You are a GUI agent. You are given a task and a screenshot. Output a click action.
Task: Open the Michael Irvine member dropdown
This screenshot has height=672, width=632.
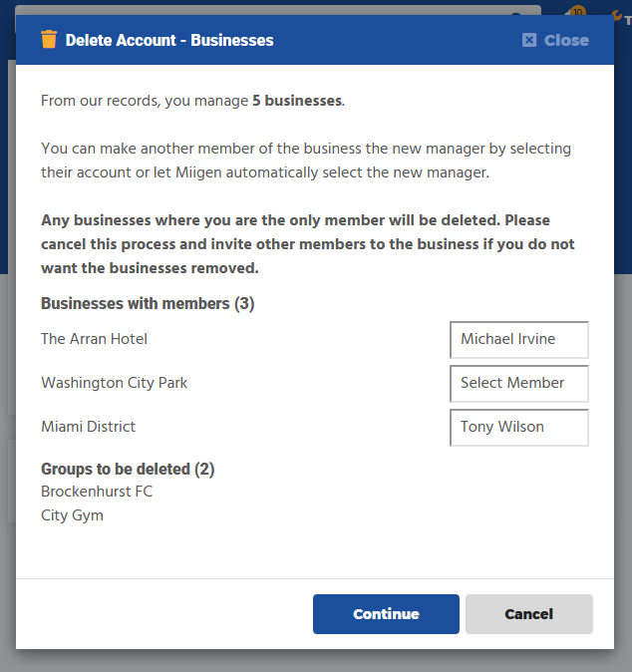coord(518,339)
